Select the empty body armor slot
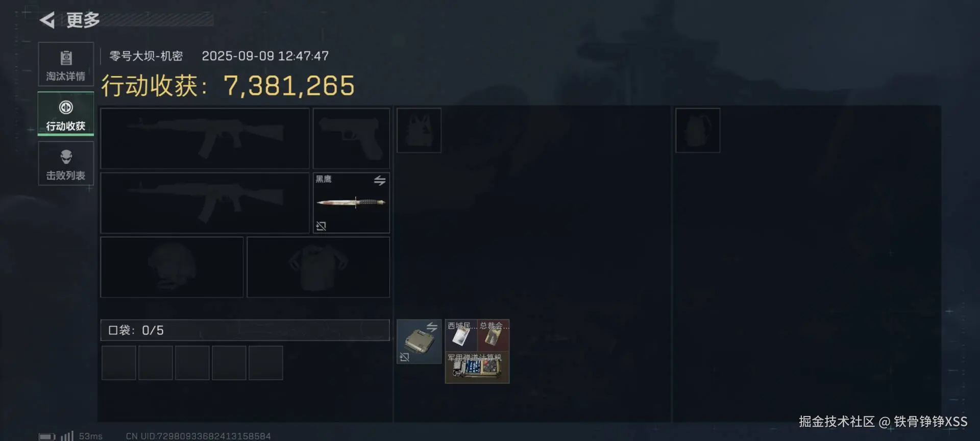The width and height of the screenshot is (980, 441). click(318, 267)
